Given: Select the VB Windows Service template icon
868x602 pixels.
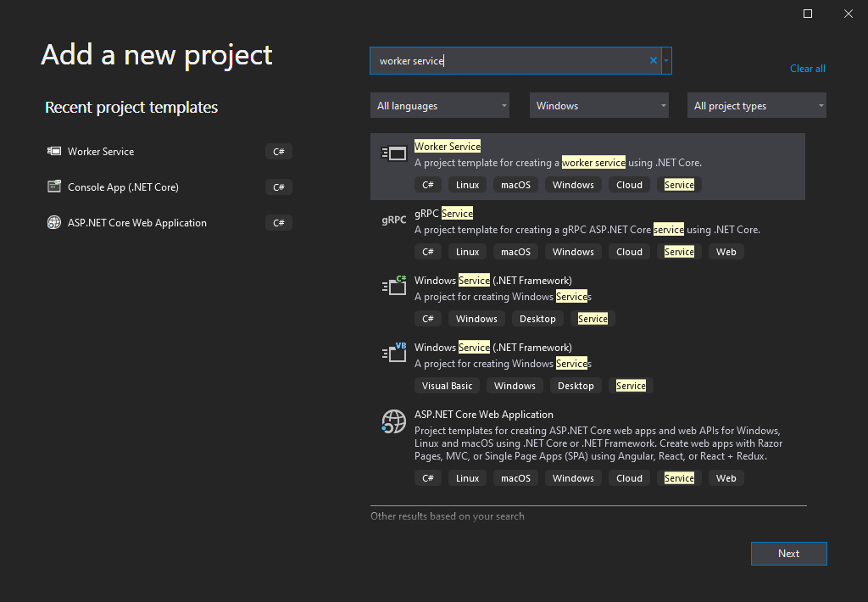Looking at the screenshot, I should pyautogui.click(x=394, y=353).
